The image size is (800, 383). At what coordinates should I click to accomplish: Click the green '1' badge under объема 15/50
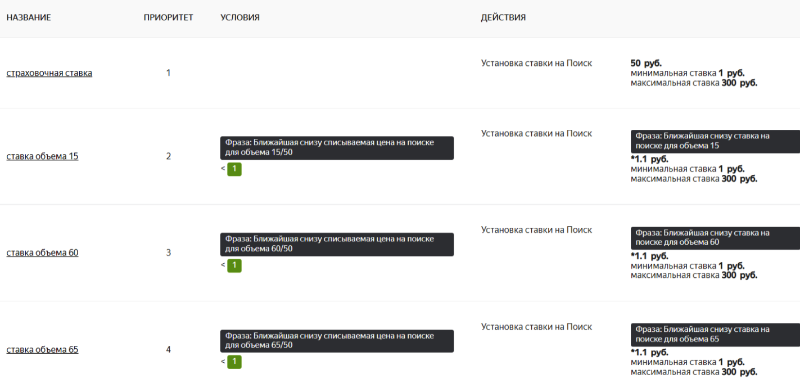[234, 169]
